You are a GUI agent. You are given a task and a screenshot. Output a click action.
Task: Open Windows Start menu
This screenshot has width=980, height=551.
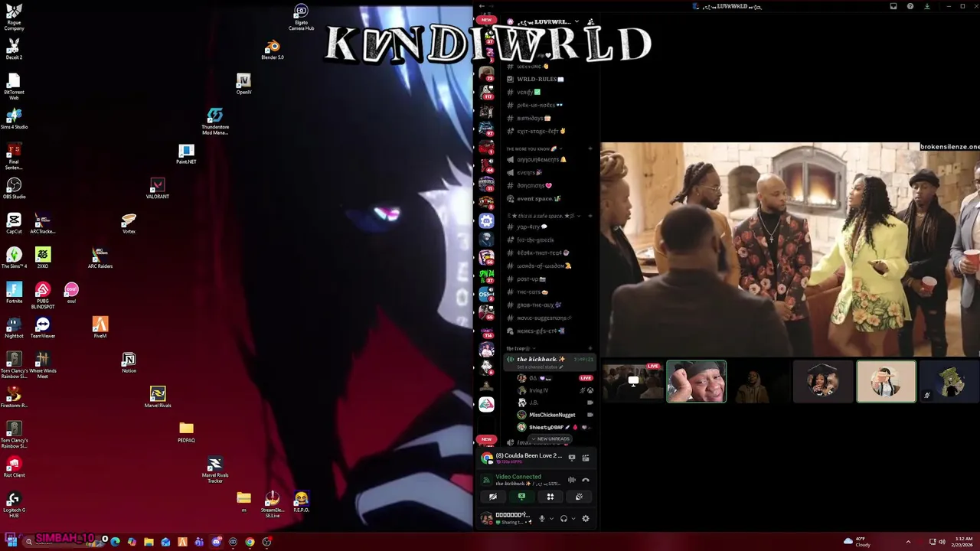[x=11, y=542]
